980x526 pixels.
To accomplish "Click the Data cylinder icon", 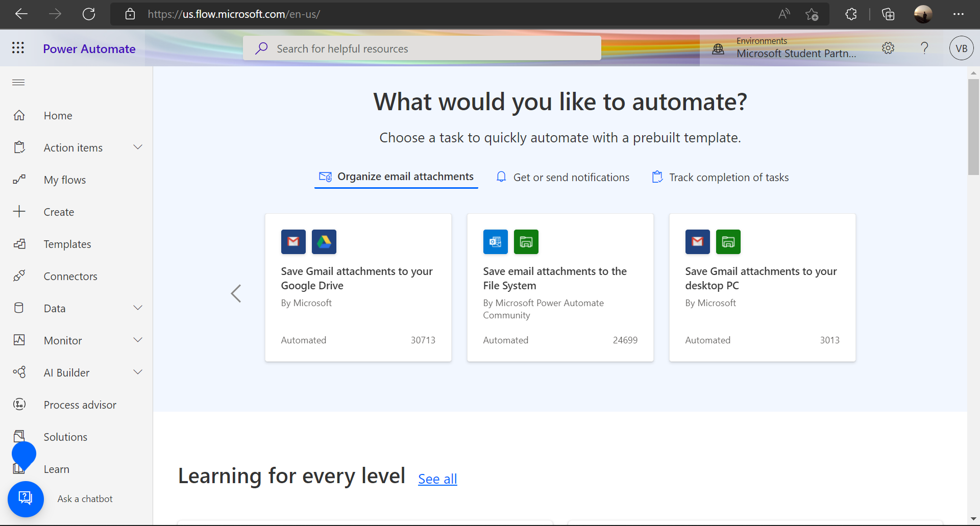I will tap(19, 308).
